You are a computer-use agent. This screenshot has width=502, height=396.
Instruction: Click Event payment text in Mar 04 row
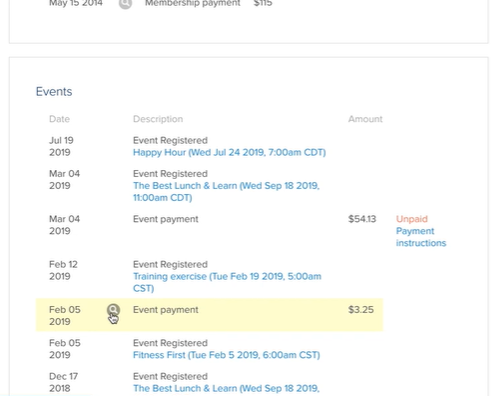[166, 219]
